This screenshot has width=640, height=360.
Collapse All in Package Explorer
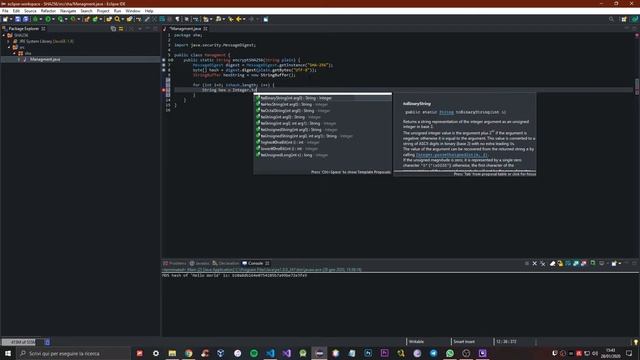[113, 29]
